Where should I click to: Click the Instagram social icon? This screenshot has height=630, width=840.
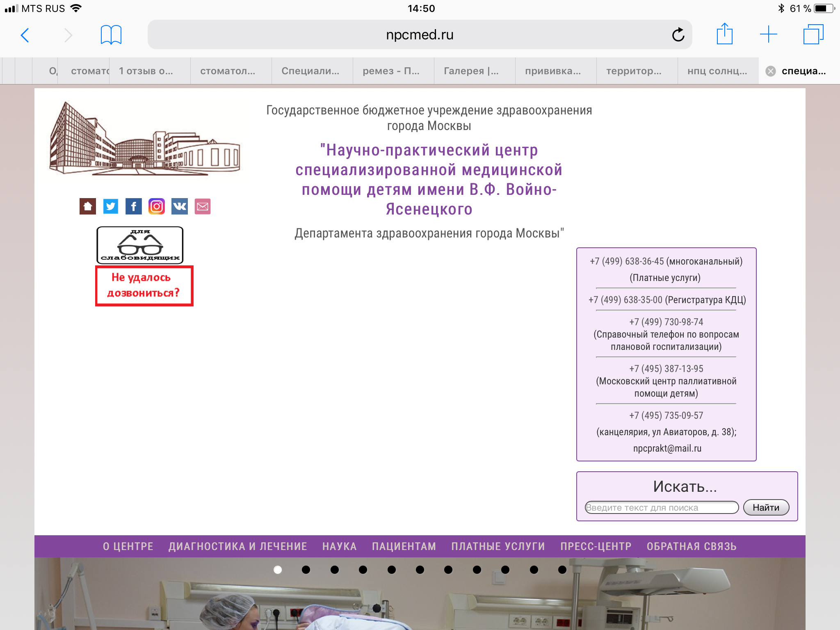point(157,206)
